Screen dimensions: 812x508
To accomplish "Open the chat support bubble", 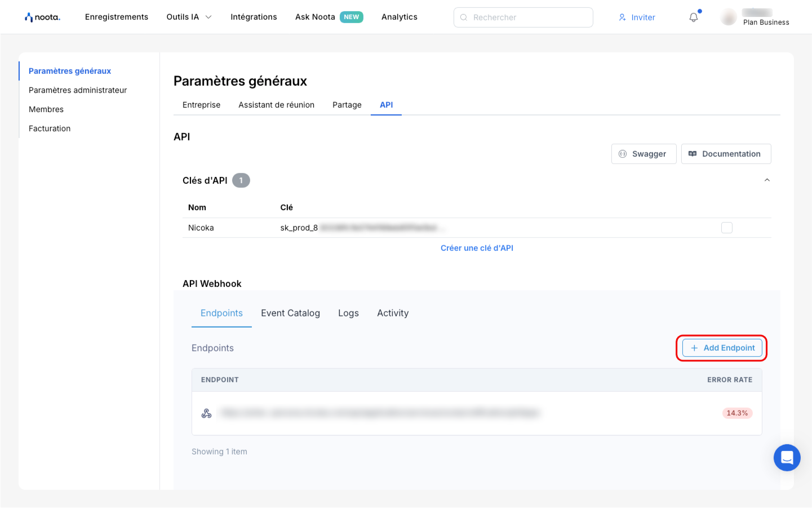I will coord(787,457).
